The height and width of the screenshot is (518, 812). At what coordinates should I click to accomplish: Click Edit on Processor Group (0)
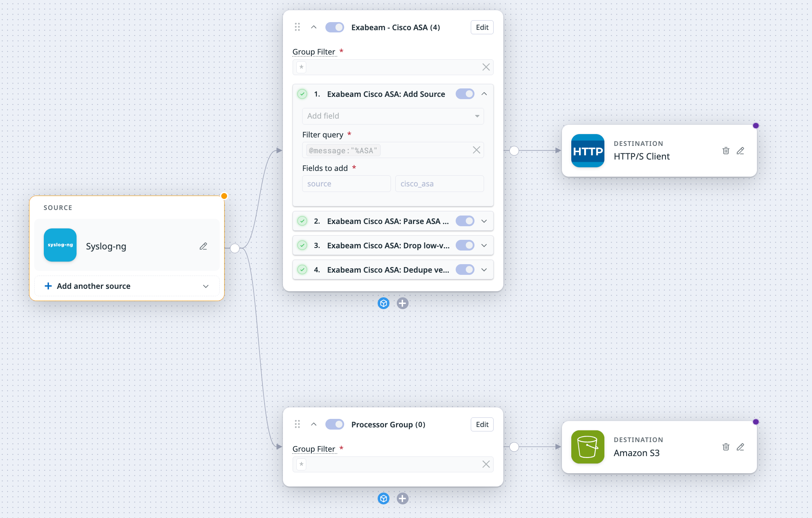click(x=482, y=424)
